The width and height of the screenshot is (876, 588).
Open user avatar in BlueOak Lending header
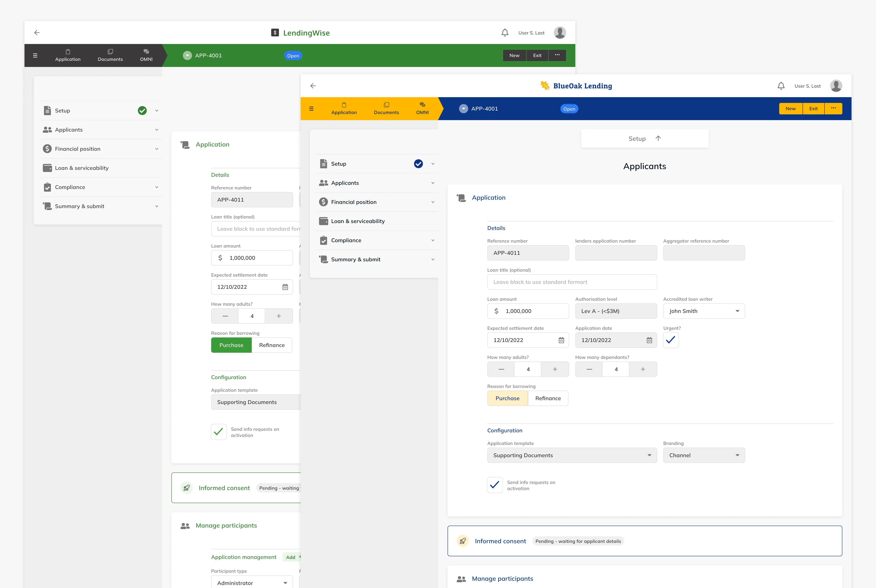coord(836,86)
